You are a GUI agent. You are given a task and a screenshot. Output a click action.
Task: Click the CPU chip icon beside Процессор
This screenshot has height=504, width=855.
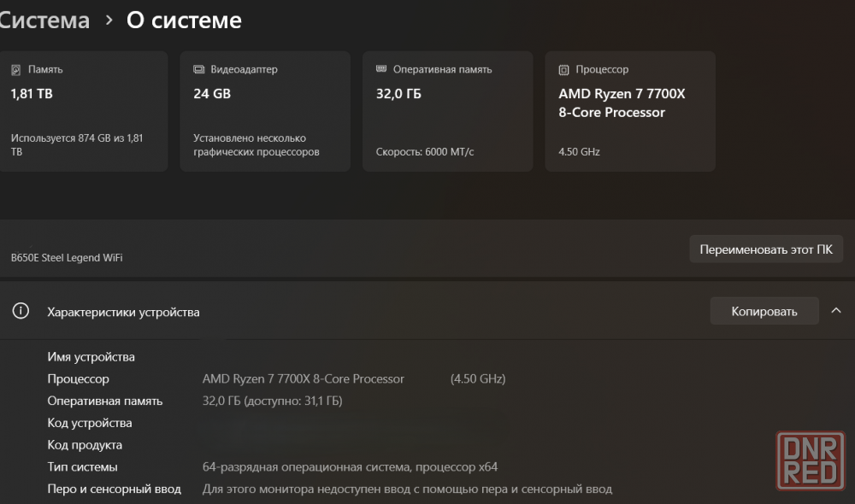pyautogui.click(x=563, y=69)
